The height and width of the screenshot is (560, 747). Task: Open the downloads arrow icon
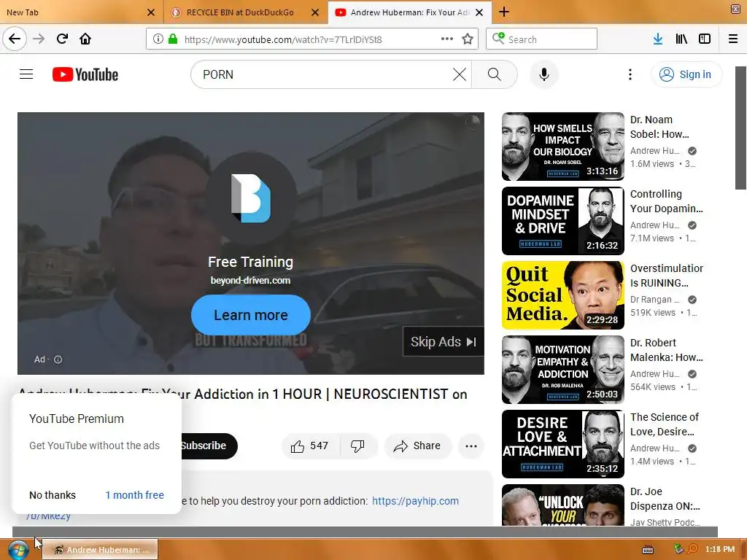coord(657,39)
